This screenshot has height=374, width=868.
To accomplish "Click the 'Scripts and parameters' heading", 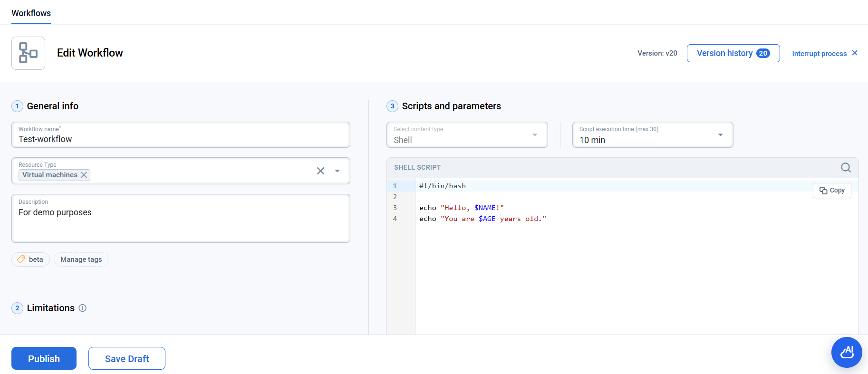I will tap(452, 106).
